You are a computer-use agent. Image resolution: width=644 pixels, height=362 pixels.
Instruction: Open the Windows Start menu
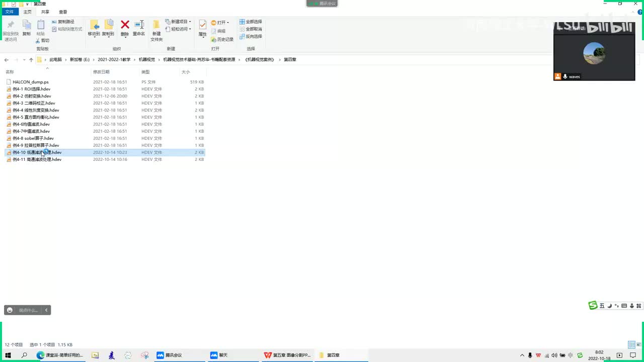coord(8,355)
